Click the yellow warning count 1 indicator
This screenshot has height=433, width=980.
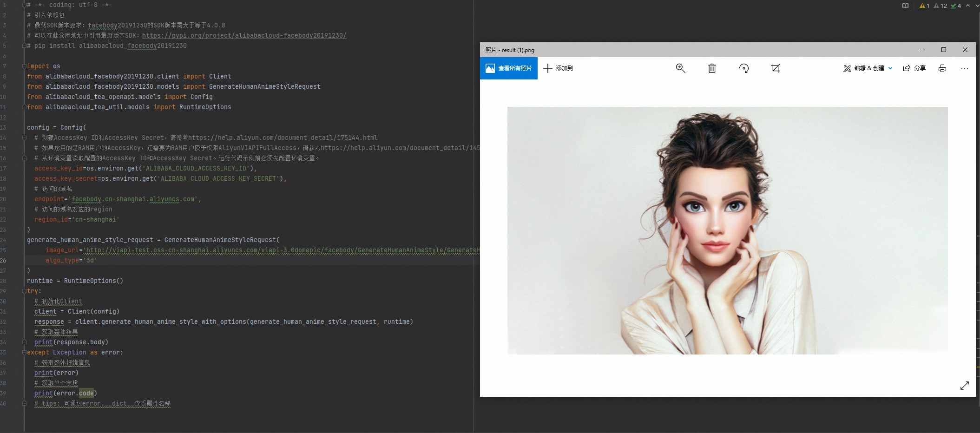point(925,6)
